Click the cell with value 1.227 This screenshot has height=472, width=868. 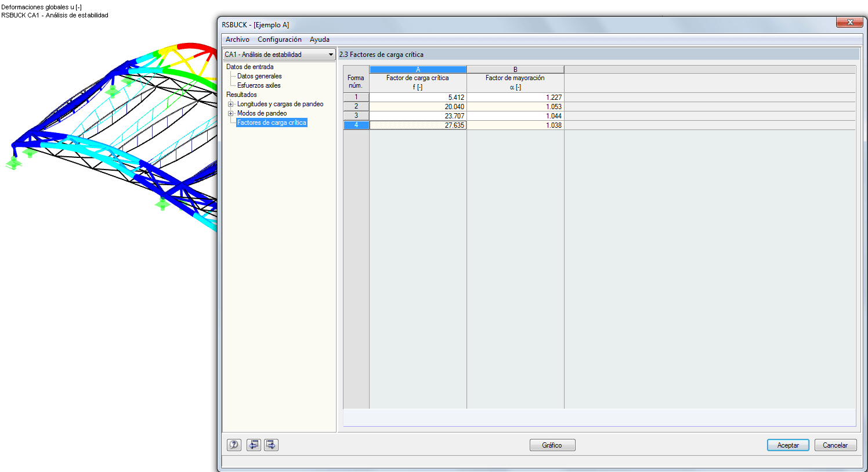(515, 97)
